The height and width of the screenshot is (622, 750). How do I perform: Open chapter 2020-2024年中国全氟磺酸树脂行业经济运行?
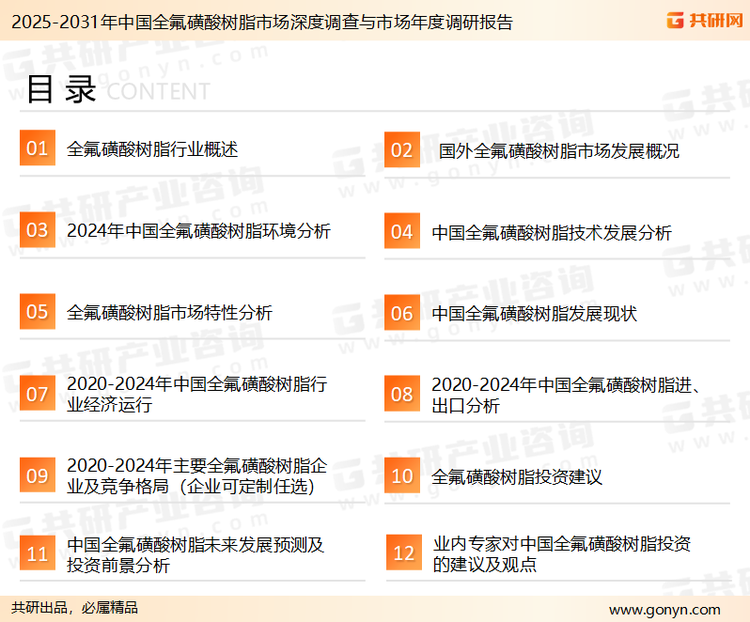pos(197,394)
